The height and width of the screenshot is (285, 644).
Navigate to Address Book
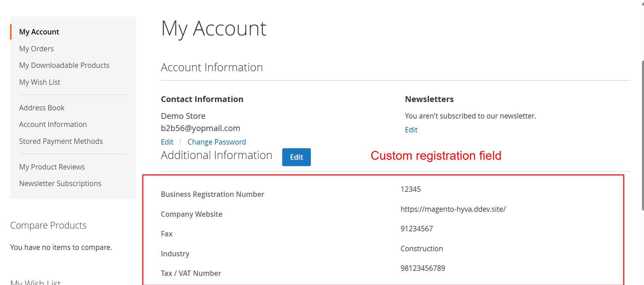pyautogui.click(x=42, y=108)
